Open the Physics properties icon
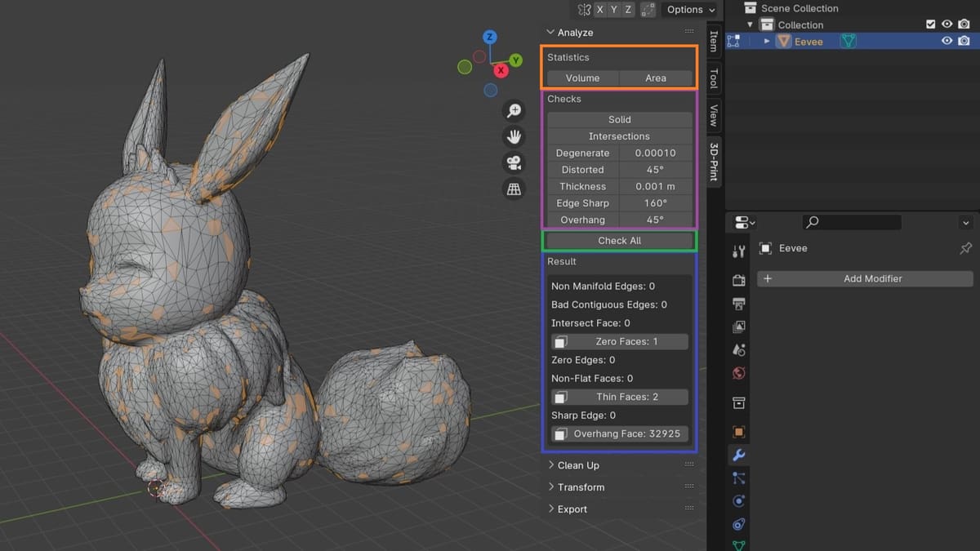Screen dimensions: 980x551 tap(739, 501)
